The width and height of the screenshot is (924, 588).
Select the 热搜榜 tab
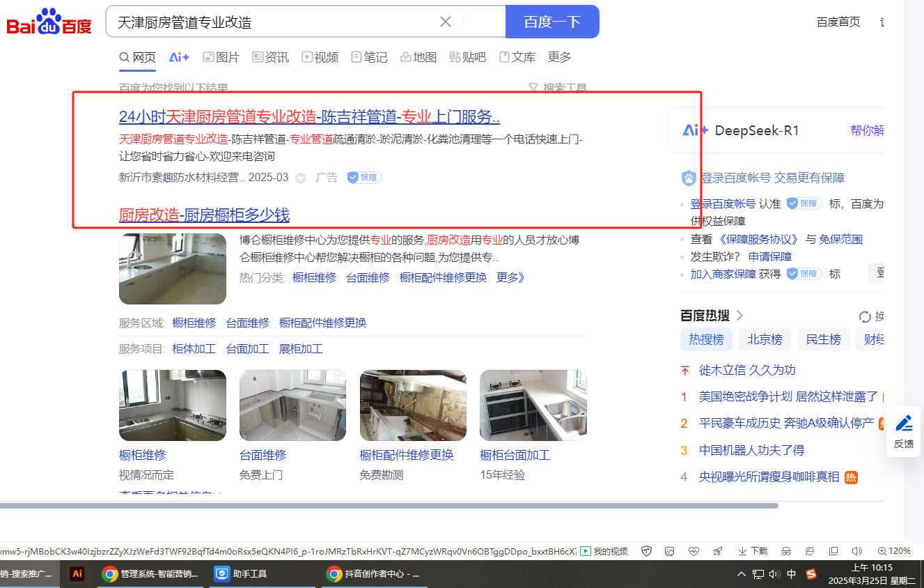[x=706, y=339]
